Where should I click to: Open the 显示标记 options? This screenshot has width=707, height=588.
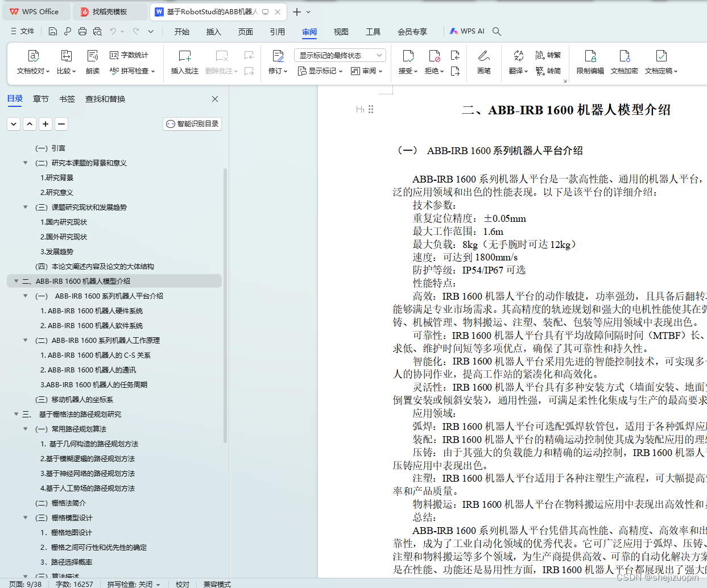tap(320, 71)
